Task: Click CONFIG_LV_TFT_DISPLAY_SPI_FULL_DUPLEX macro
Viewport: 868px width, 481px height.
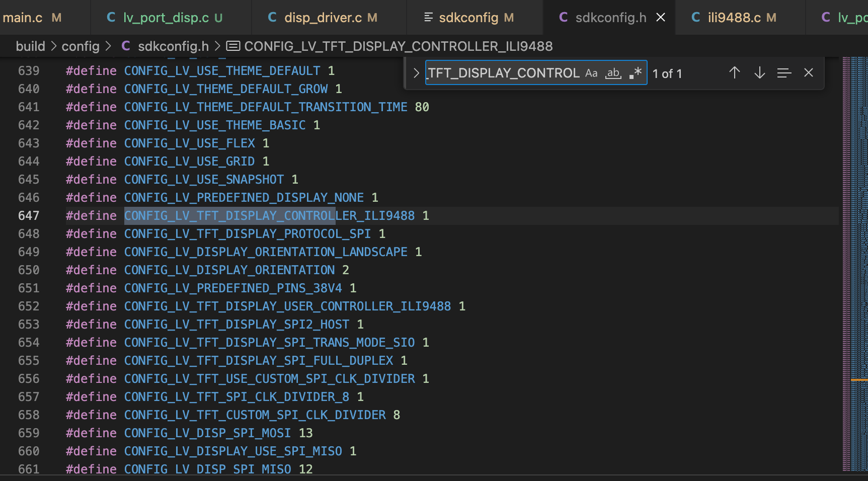Action: click(259, 361)
